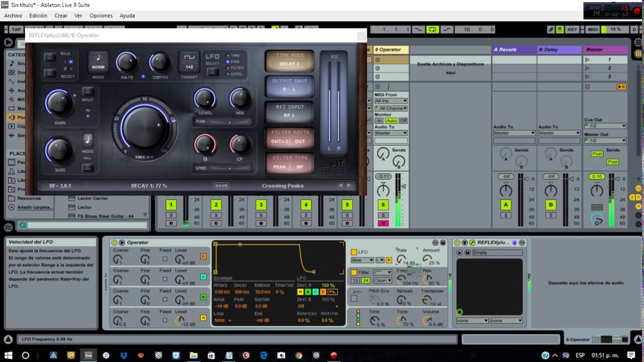This screenshot has width=644, height=362.
Task: Click the REFLEXplus device activator icon
Action: [458, 242]
